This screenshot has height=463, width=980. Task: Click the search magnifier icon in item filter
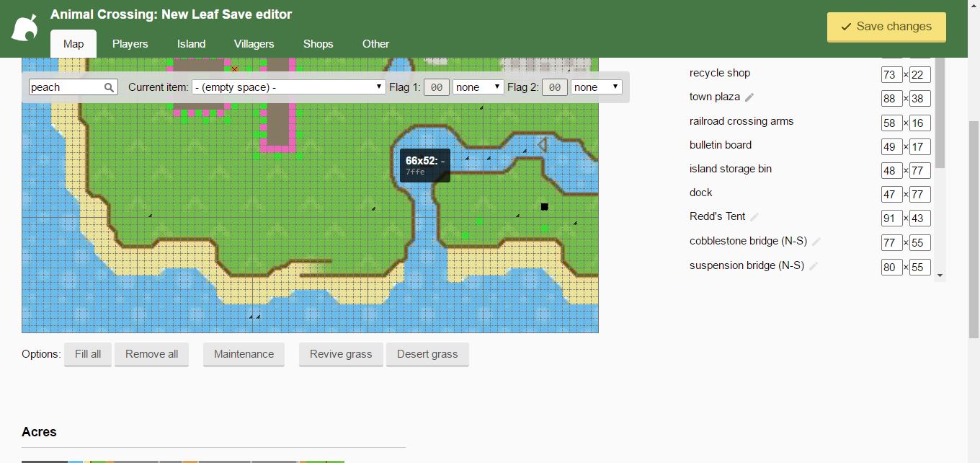[x=109, y=87]
